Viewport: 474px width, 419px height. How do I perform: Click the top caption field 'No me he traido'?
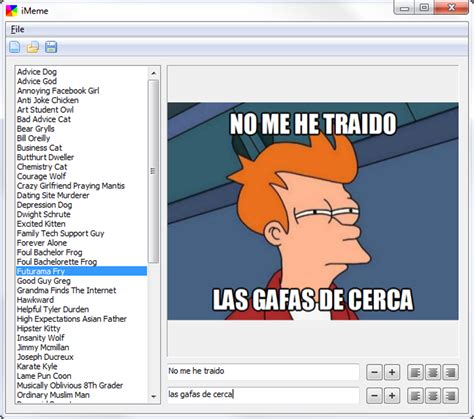(263, 371)
